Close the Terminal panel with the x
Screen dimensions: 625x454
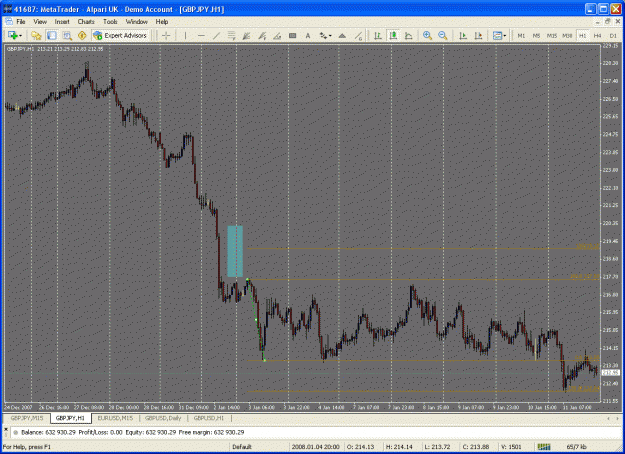6,429
